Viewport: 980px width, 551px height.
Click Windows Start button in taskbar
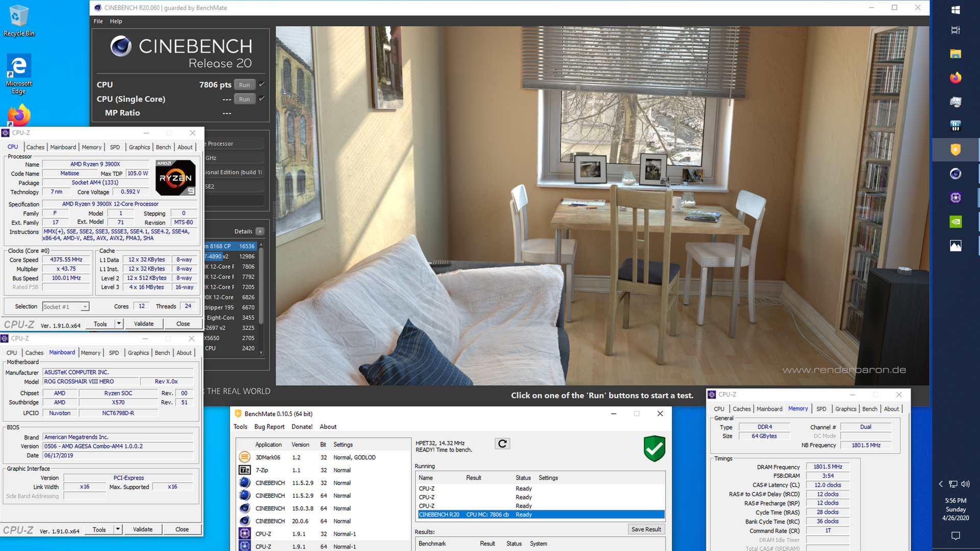pyautogui.click(x=955, y=10)
